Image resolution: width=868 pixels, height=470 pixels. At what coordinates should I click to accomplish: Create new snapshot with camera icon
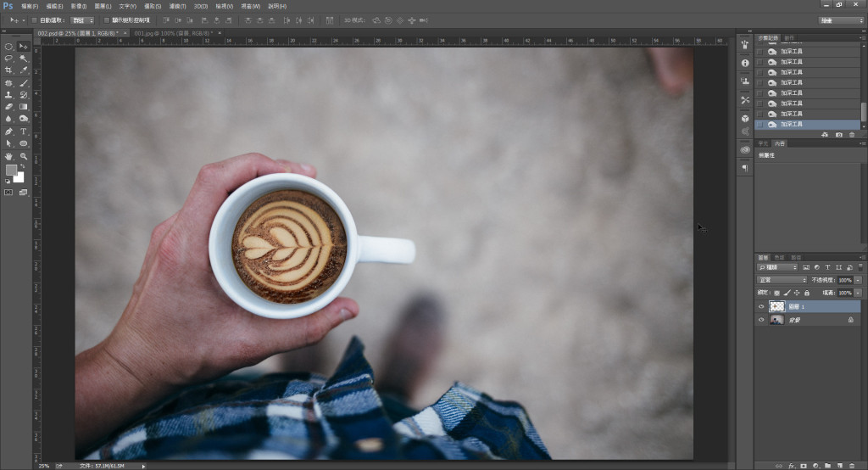point(839,135)
